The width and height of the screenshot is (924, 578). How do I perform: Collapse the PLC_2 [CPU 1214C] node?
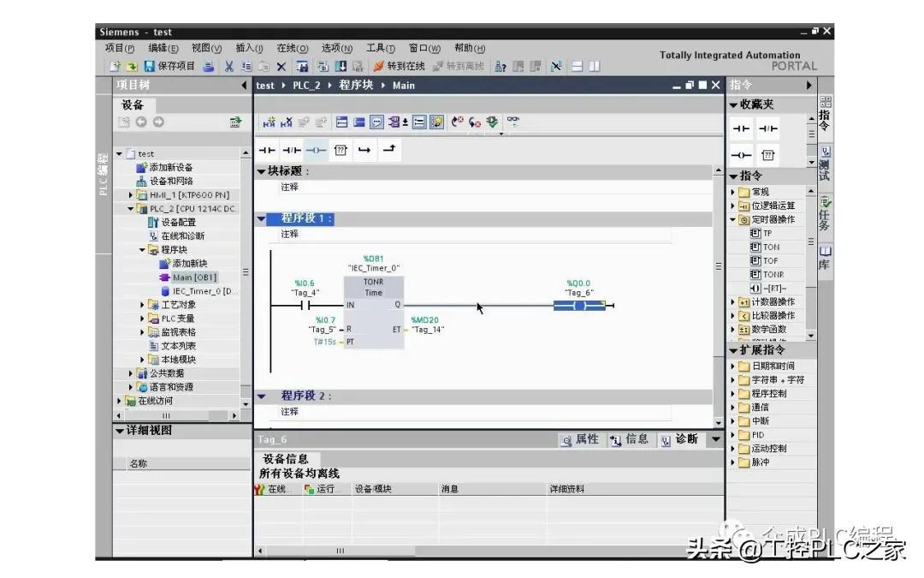[x=131, y=209]
